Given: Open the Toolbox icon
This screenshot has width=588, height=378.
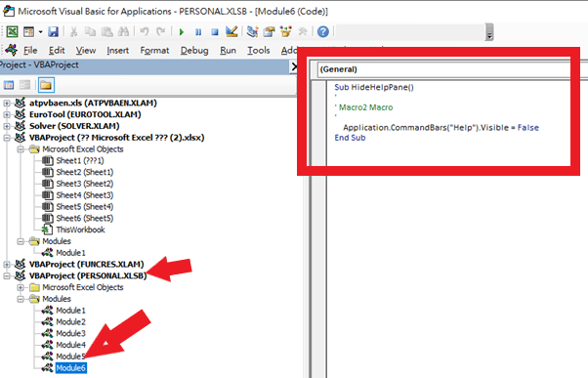Looking at the screenshot, I should pyautogui.click(x=302, y=31).
